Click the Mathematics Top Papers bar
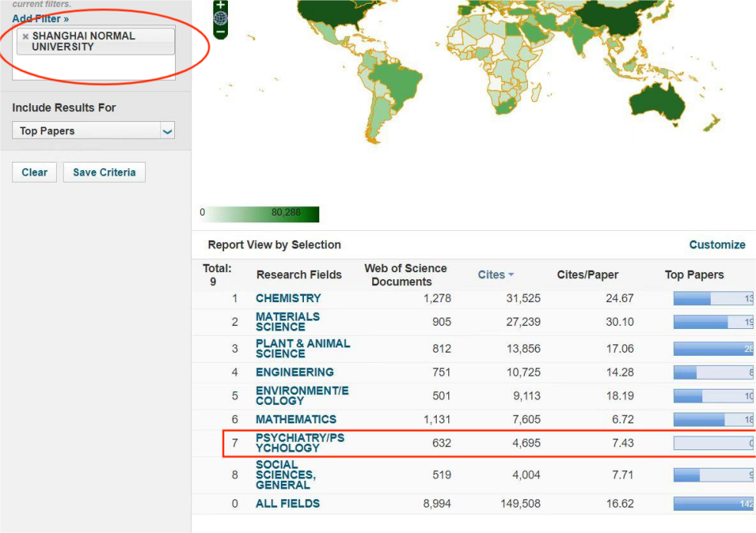The width and height of the screenshot is (756, 533). pos(713,419)
